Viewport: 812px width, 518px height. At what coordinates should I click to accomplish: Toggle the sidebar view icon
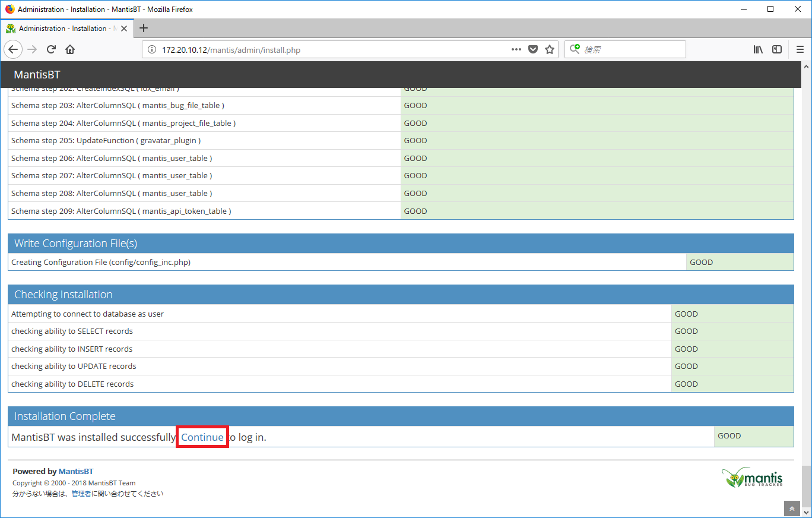777,49
